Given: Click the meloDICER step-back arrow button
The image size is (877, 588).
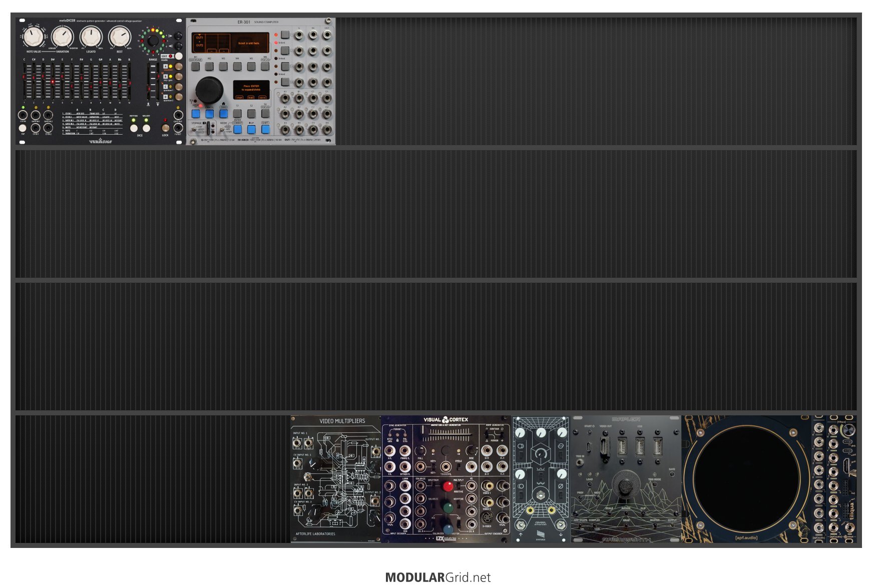Looking at the screenshot, I should coord(178,36).
